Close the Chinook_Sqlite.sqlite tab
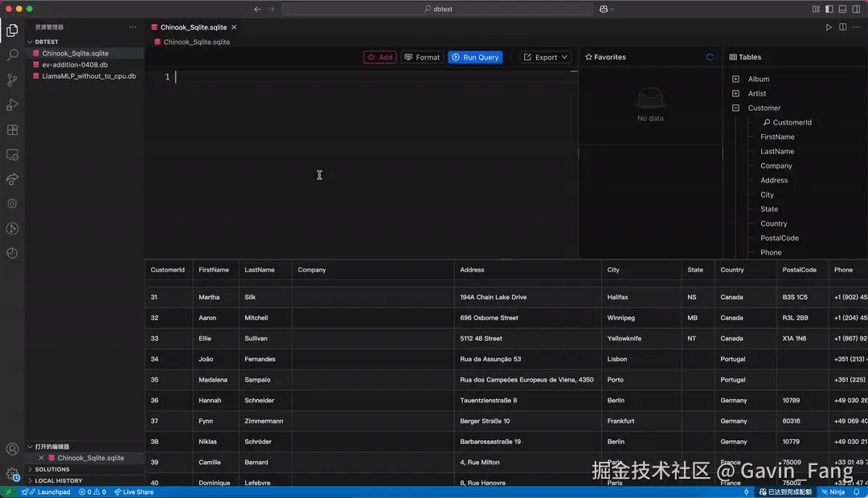The height and width of the screenshot is (498, 868). pos(234,27)
